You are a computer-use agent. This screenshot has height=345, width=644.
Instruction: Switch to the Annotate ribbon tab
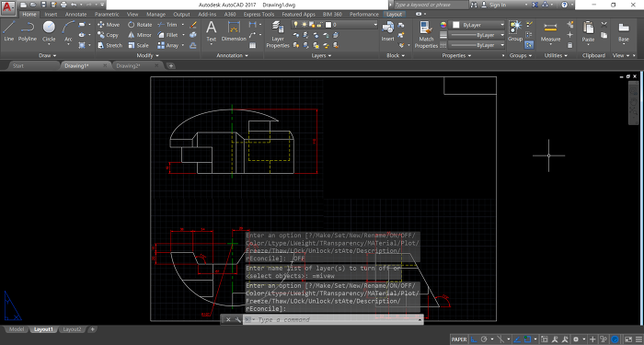click(x=76, y=14)
